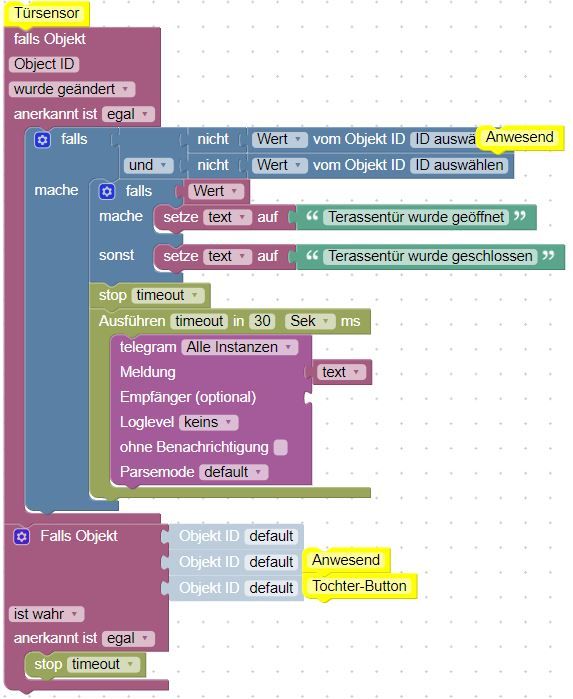The width and height of the screenshot is (573, 699).
Task: Open the 'ist wahr' dropdown
Action: (x=46, y=614)
